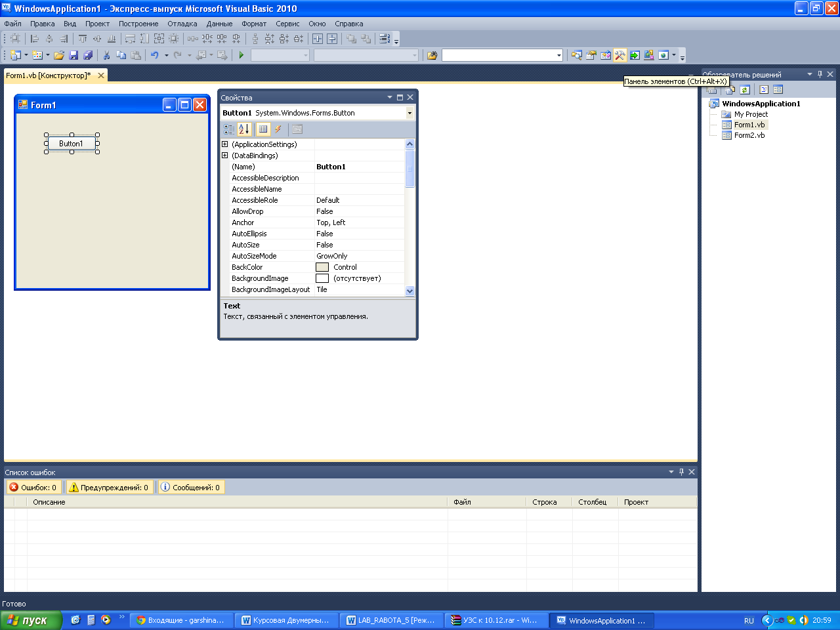Toggle Categorized view in Properties panel
840x630 pixels.
(x=229, y=129)
